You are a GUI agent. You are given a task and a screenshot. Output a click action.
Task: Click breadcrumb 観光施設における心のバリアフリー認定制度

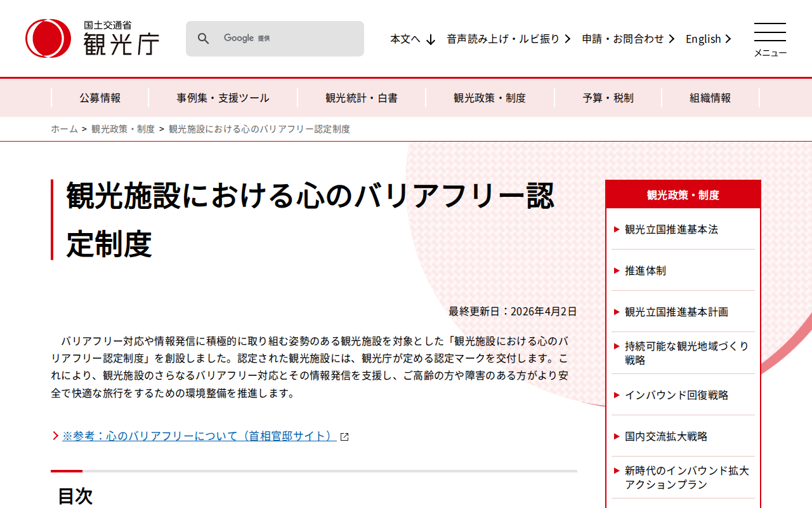coord(259,129)
